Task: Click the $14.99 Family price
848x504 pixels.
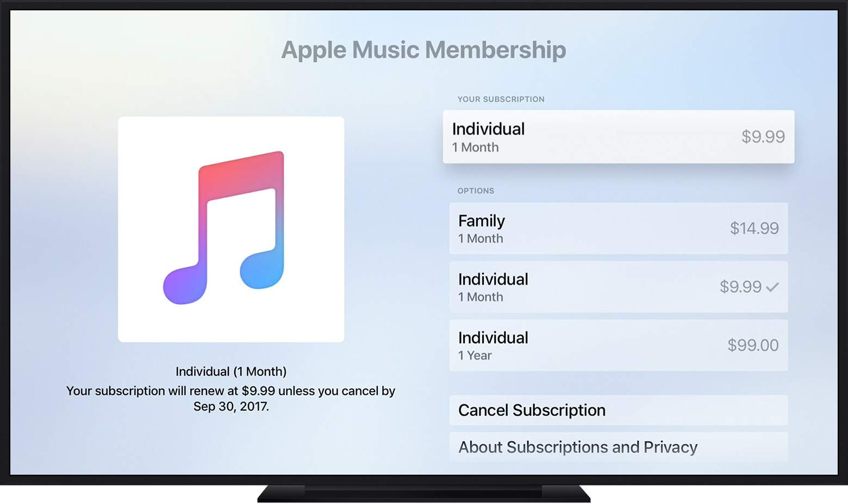Action: [x=754, y=228]
